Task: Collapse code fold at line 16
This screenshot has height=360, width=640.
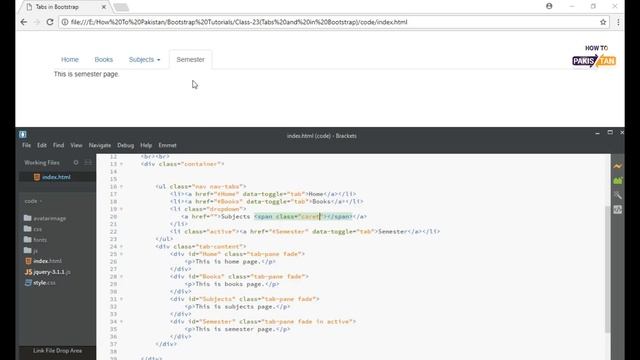Action: pyautogui.click(x=121, y=187)
